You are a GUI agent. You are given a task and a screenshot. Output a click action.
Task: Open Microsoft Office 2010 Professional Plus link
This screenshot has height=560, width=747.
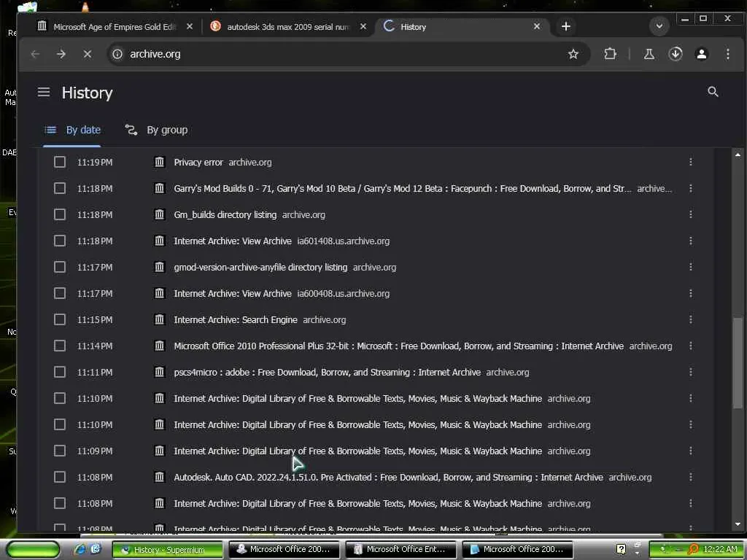pyautogui.click(x=399, y=346)
